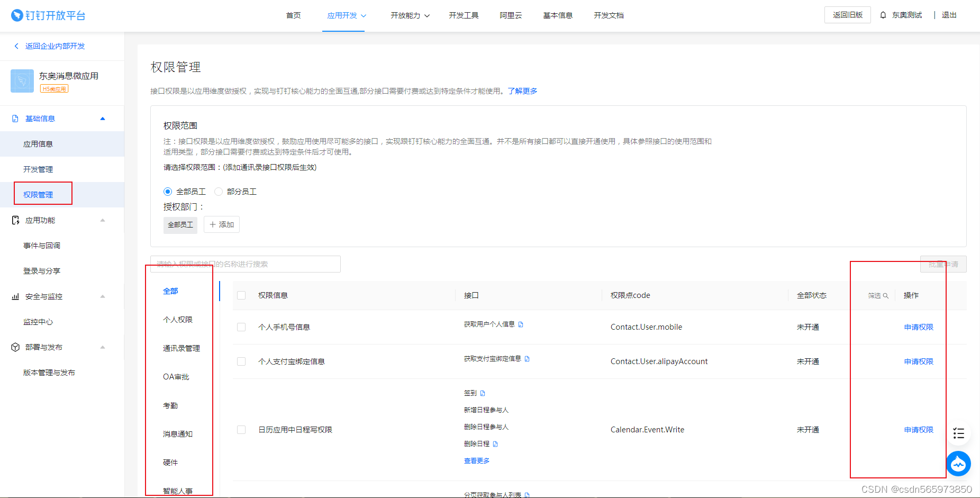The image size is (980, 498).
Task: Click the 东奥测试 account name
Action: pyautogui.click(x=907, y=15)
